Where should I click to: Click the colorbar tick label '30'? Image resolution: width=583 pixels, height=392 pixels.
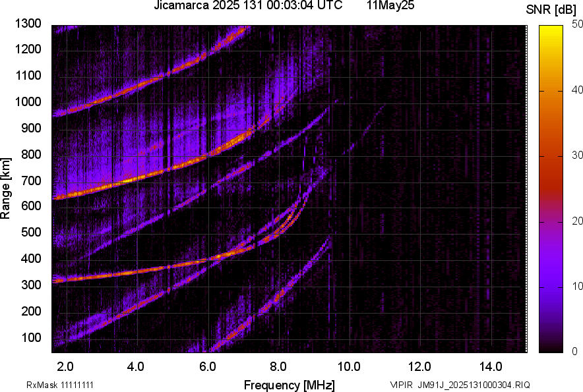click(578, 155)
